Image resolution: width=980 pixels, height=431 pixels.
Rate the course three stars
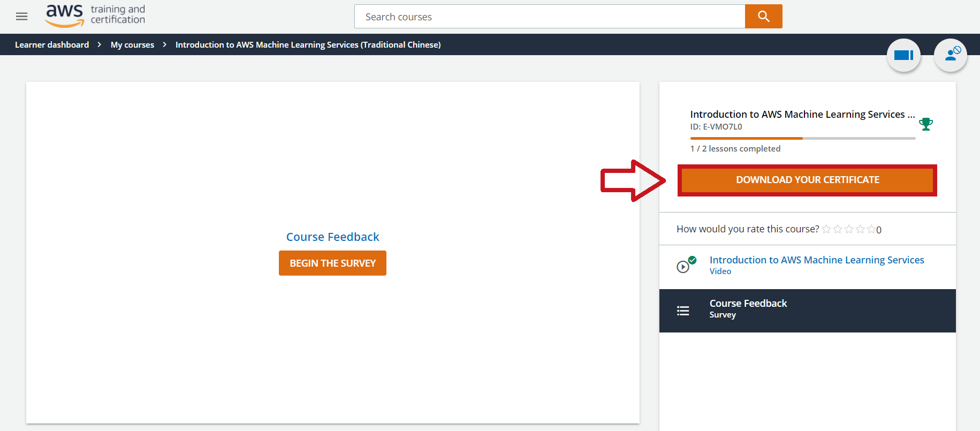[849, 229]
